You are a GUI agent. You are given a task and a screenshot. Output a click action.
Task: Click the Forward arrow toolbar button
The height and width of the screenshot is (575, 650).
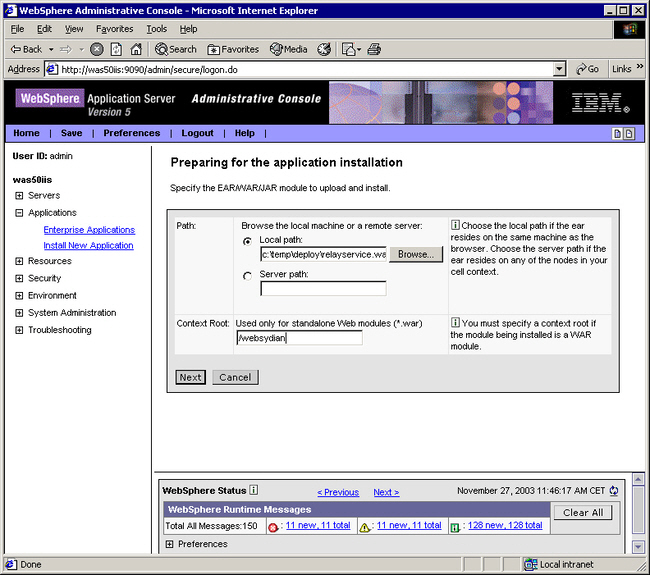pos(65,49)
